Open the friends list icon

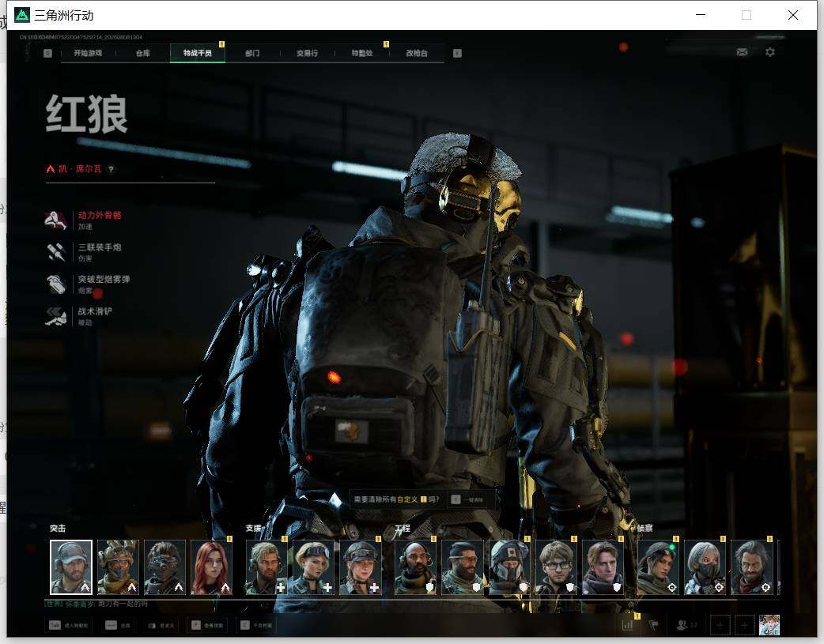686,625
